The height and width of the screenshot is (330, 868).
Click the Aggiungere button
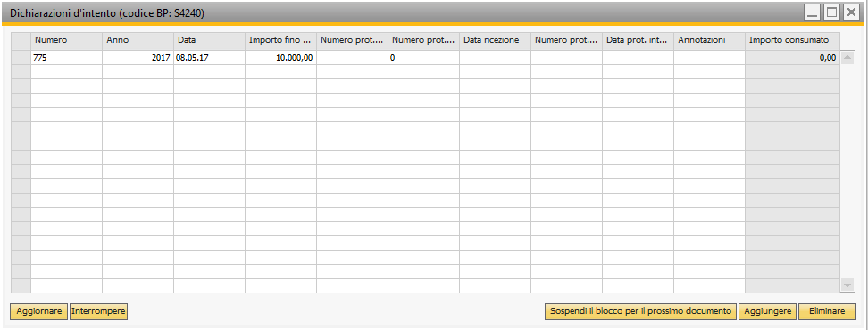click(768, 311)
